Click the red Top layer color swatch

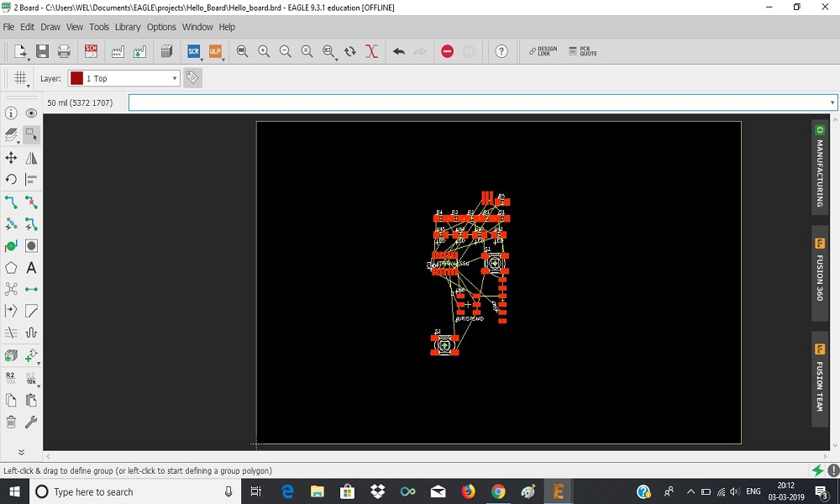pos(76,78)
